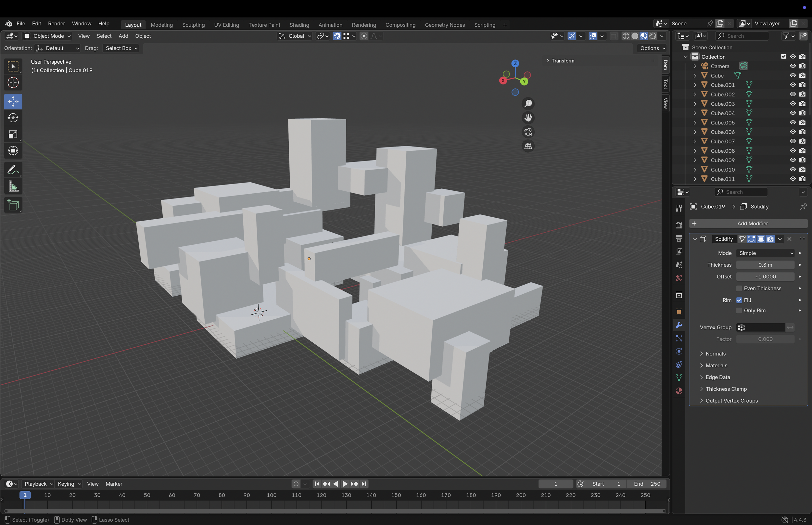Select the Add Cube tool

pyautogui.click(x=13, y=205)
